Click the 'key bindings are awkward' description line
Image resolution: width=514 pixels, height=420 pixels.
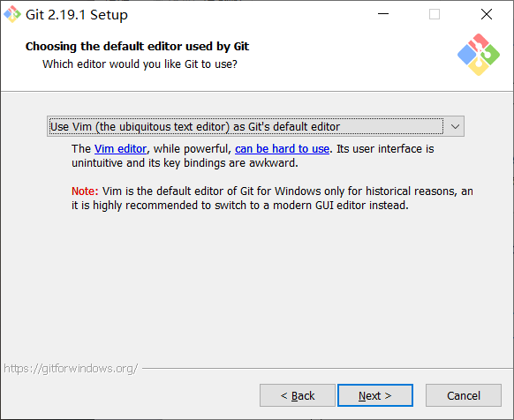pos(185,163)
